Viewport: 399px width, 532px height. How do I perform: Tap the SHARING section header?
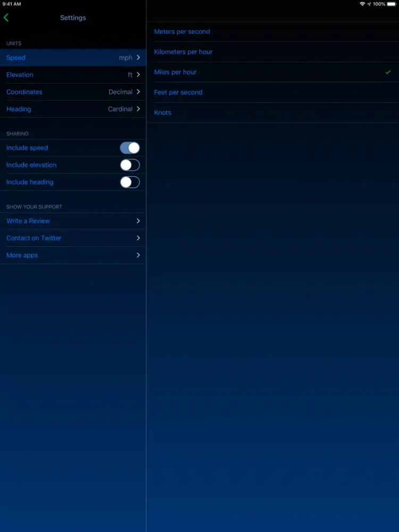(18, 134)
